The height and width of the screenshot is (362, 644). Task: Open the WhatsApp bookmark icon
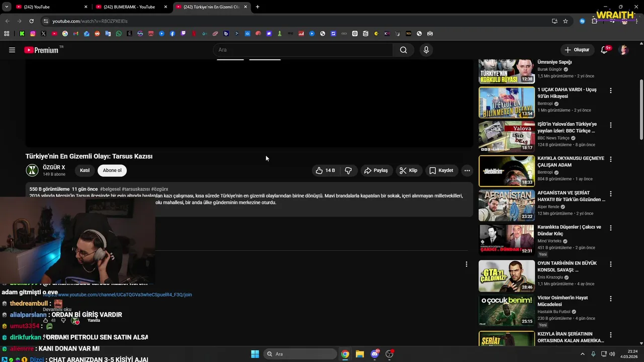pyautogui.click(x=119, y=34)
